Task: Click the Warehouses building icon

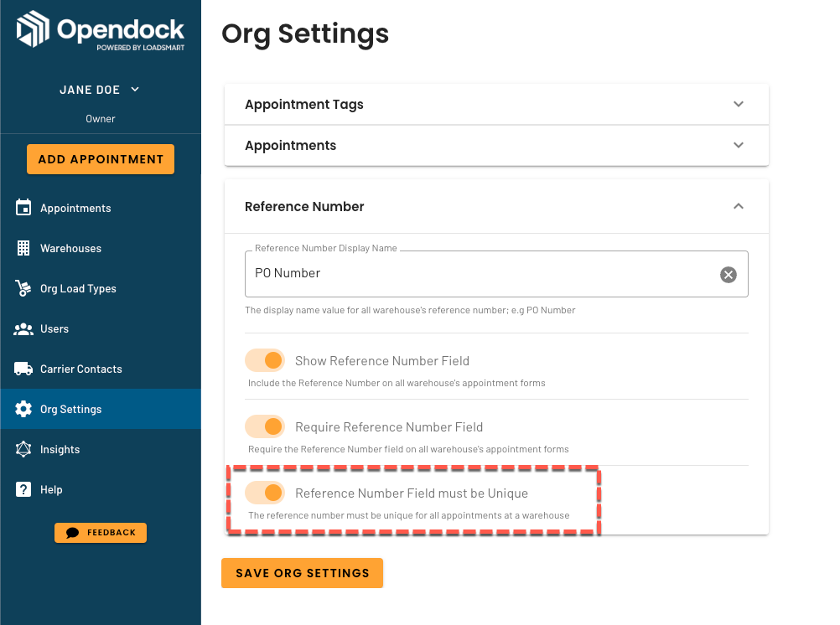Action: pyautogui.click(x=23, y=248)
